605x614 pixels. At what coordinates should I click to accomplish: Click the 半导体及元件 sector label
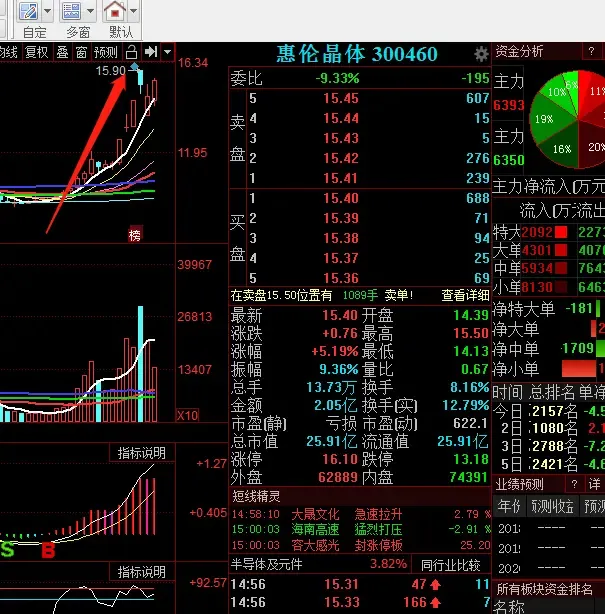266,564
